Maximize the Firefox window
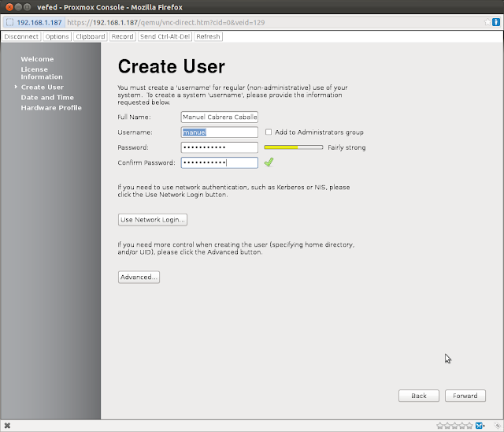Viewport: 504px width, 432px height. (28, 7)
